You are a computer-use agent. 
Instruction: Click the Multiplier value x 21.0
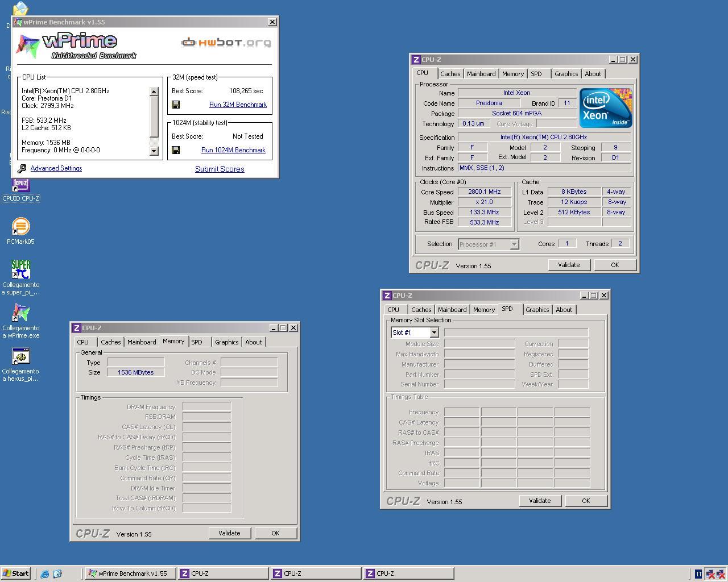click(x=484, y=202)
